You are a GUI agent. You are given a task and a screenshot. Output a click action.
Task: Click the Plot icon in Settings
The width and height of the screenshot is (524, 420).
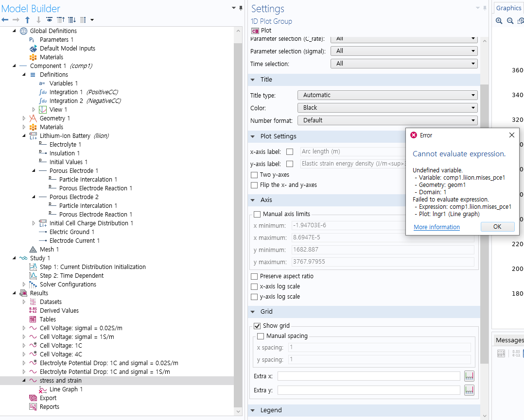255,31
